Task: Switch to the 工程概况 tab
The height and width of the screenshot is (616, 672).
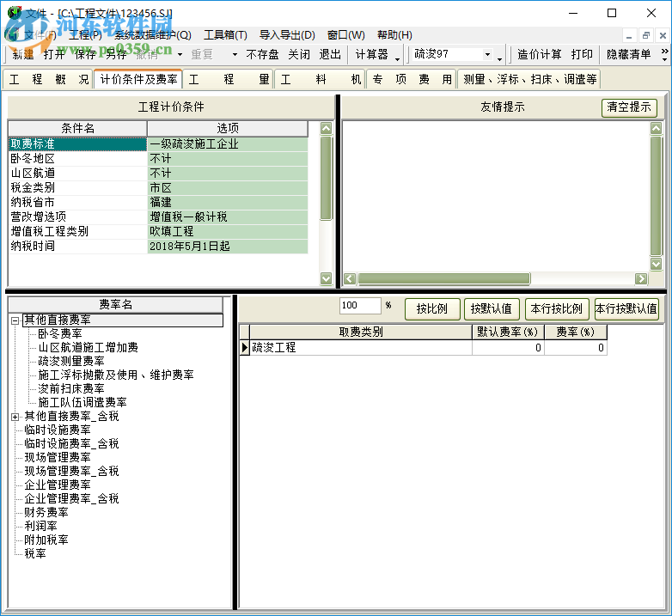Action: pyautogui.click(x=48, y=79)
